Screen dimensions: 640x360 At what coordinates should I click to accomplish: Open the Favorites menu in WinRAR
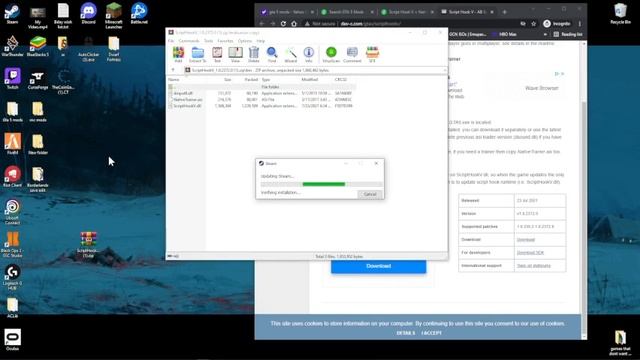click(x=225, y=41)
